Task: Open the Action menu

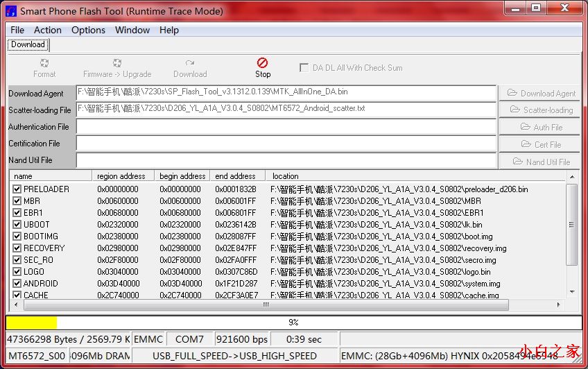Action: [48, 30]
